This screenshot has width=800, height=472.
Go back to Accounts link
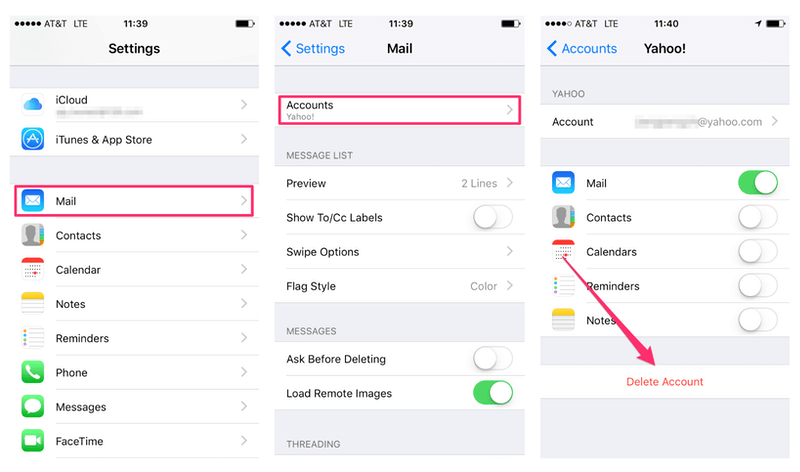pos(582,48)
